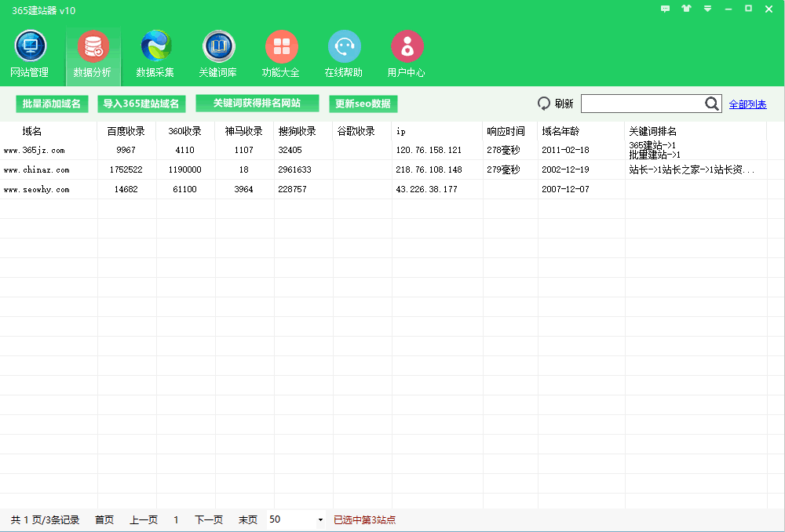Screen dimensions: 785x532
Task: Click the 刷新 label
Action: [564, 104]
